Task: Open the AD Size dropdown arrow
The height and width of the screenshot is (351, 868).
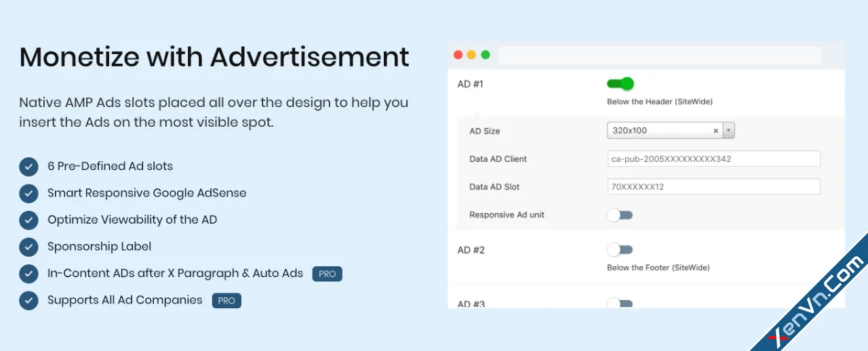Action: point(729,131)
